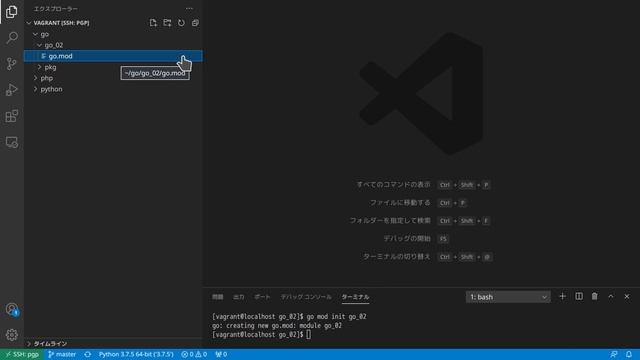
Task: Open the Run and Debug view
Action: (11, 90)
